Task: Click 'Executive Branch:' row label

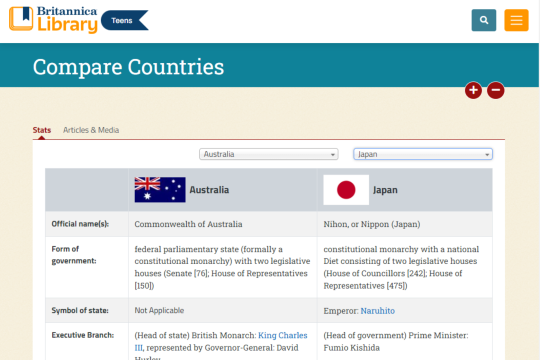Action: point(83,335)
